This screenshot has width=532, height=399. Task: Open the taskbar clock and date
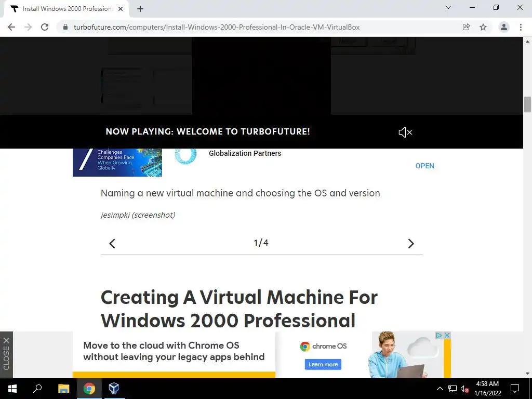tap(487, 389)
